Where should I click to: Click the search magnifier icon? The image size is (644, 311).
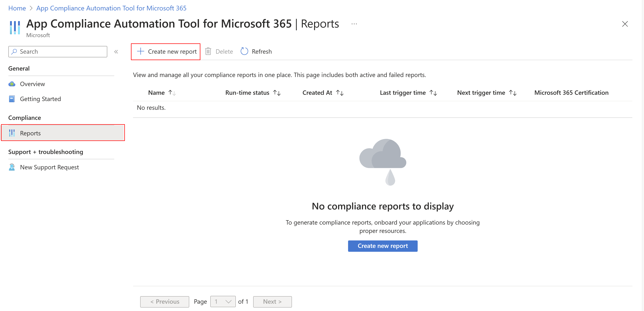point(14,51)
